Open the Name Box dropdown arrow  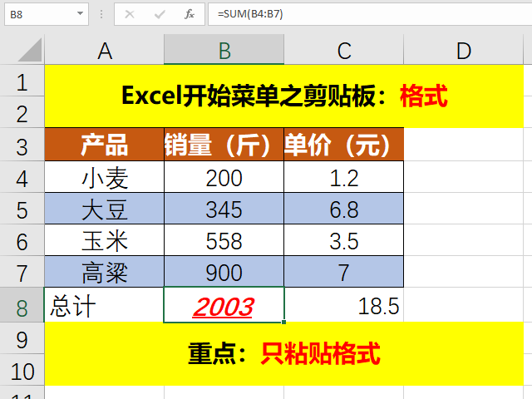(80, 14)
